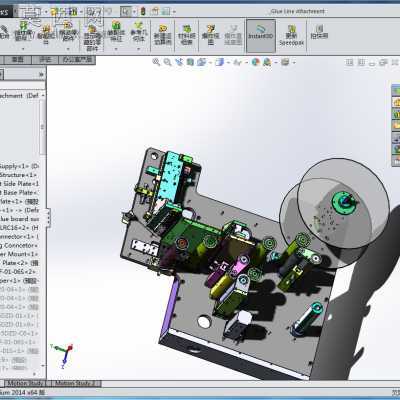This screenshot has width=400, height=400.
Task: Click the Update Speedpak icon
Action: point(291,35)
